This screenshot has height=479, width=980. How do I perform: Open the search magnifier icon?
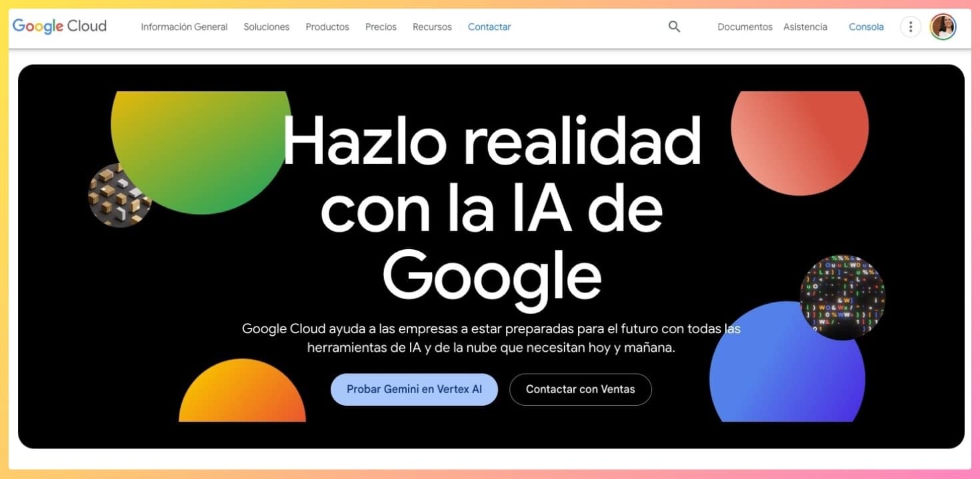pyautogui.click(x=674, y=27)
